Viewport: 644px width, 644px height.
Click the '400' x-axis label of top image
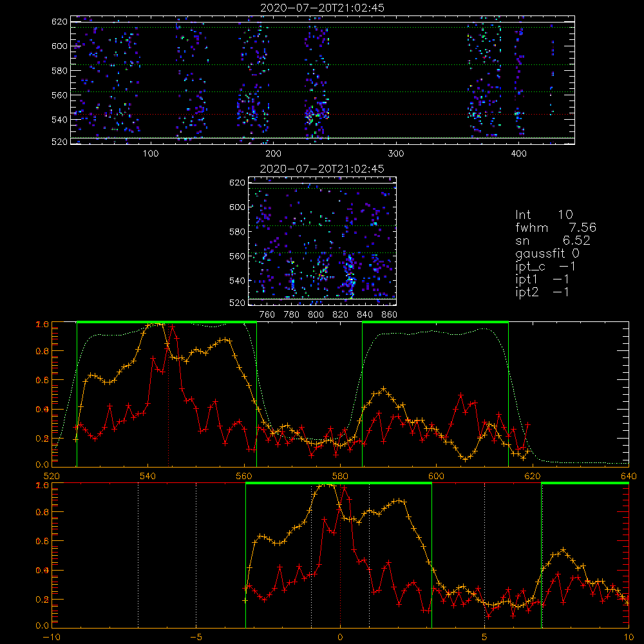(518, 154)
